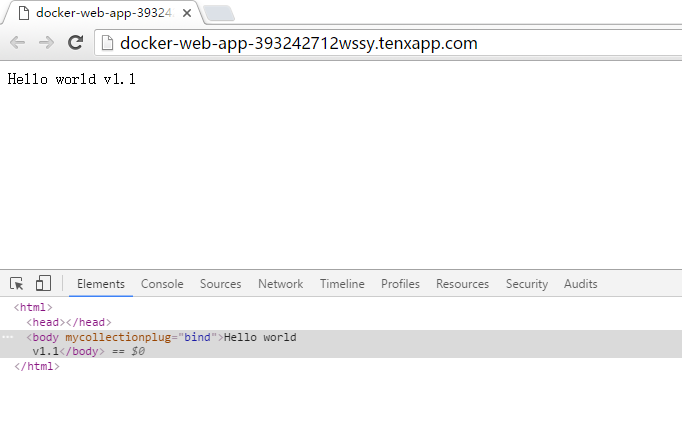Open the Audits tab
Screen dimensions: 682x441
coord(580,284)
